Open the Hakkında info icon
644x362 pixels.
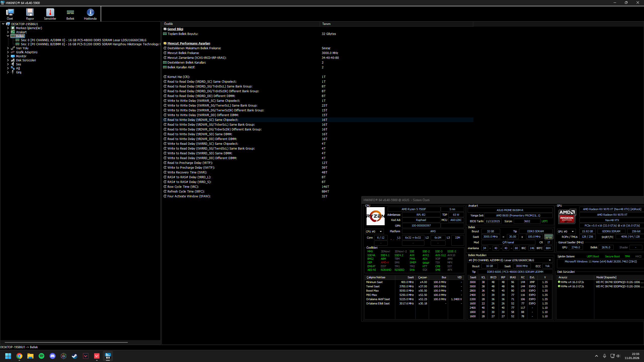(x=90, y=14)
